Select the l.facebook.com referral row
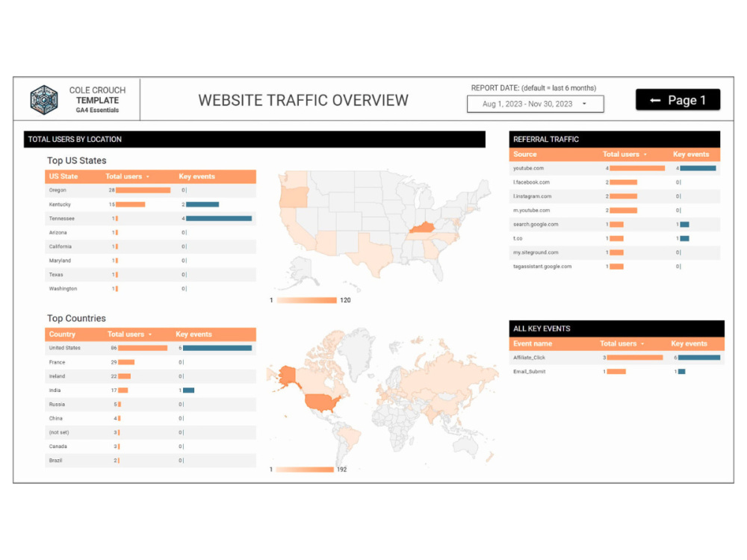Viewport: 747px width, 560px height. [x=615, y=182]
